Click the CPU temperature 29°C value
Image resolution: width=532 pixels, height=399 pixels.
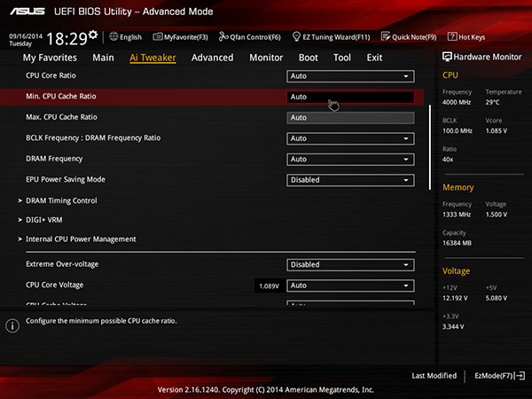click(x=492, y=102)
